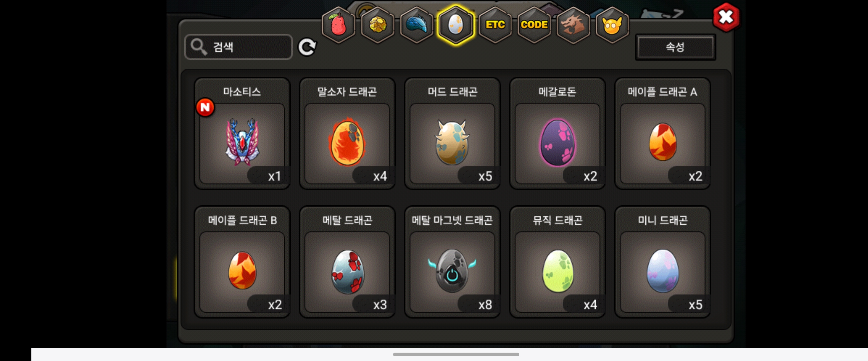
Task: Pick the purple 메갈로돈 egg
Action: (x=558, y=133)
